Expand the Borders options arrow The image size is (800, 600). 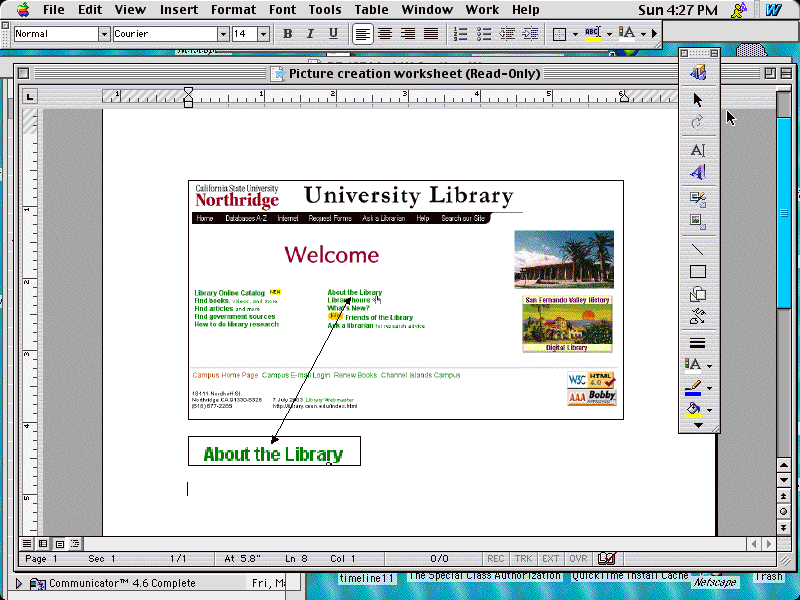point(575,35)
